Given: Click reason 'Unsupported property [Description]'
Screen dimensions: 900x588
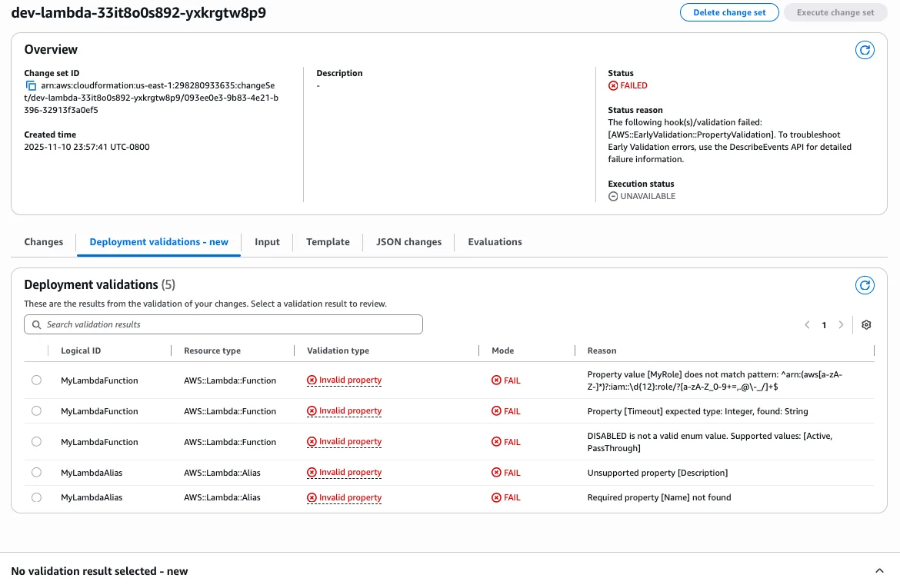Looking at the screenshot, I should 657,473.
